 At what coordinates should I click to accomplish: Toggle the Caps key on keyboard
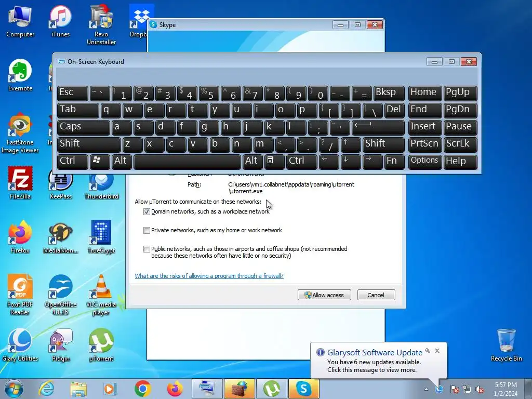(83, 127)
